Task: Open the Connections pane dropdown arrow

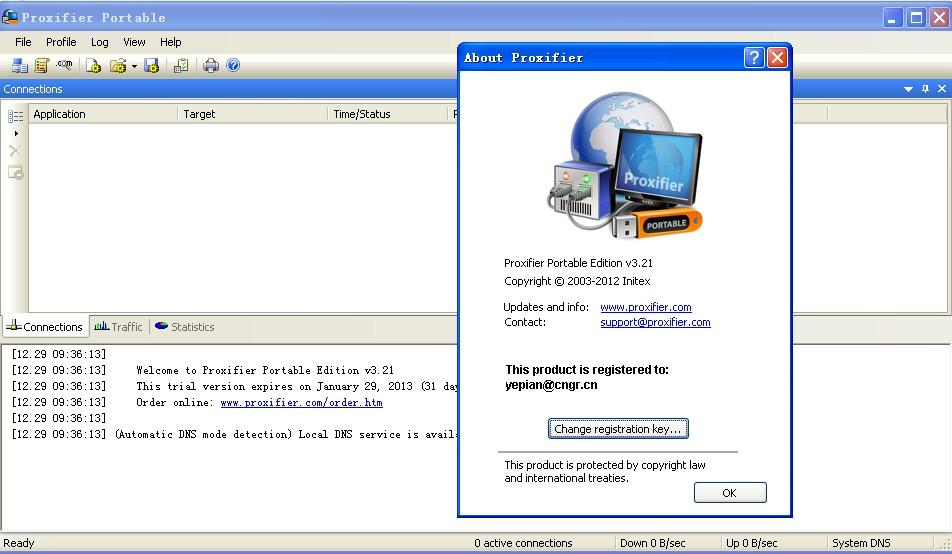Action: click(x=908, y=89)
